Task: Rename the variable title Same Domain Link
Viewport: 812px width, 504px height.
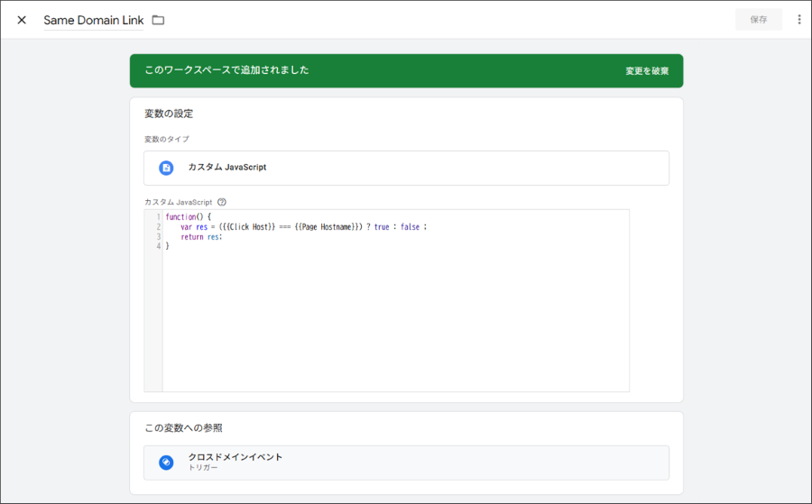Action: click(94, 20)
